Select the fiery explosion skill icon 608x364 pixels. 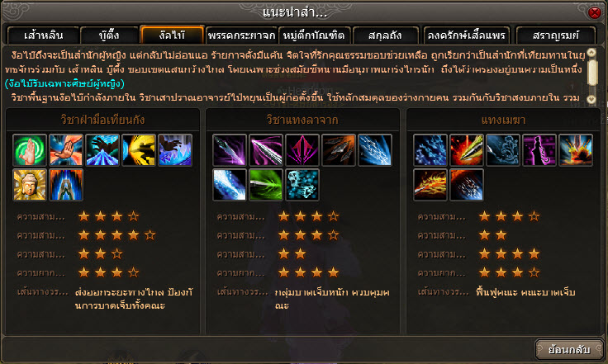pos(576,150)
